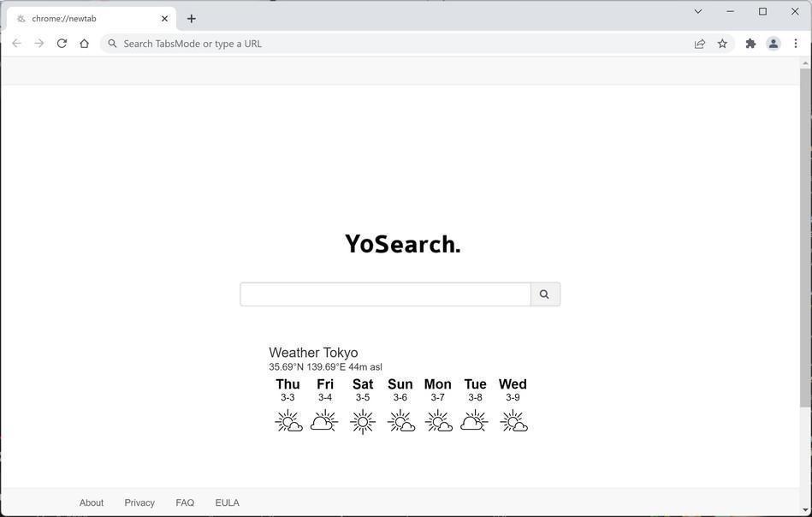This screenshot has height=517, width=812.
Task: Click the share this page icon
Action: click(700, 44)
